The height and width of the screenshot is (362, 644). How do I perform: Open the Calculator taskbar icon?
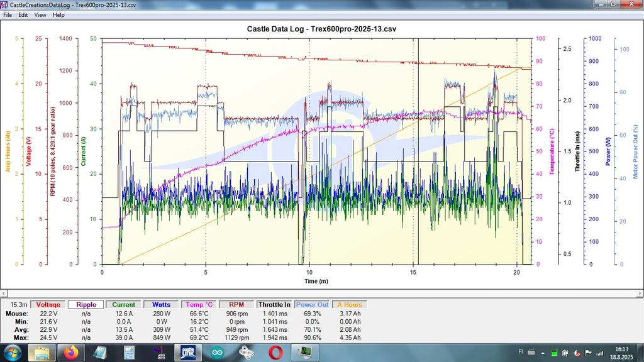point(129,353)
